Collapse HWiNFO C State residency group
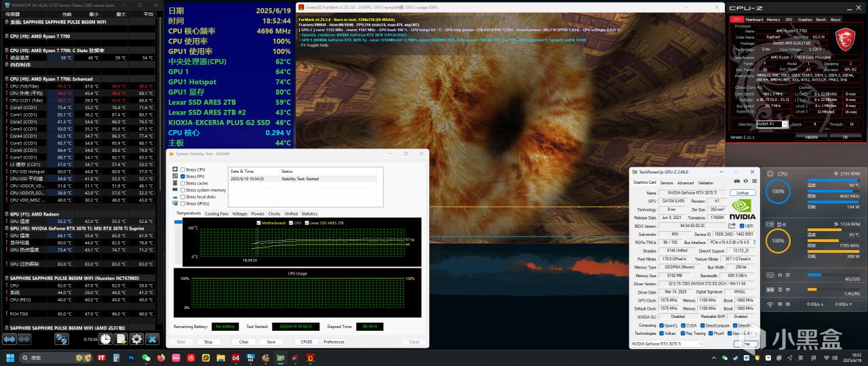 tap(7, 50)
